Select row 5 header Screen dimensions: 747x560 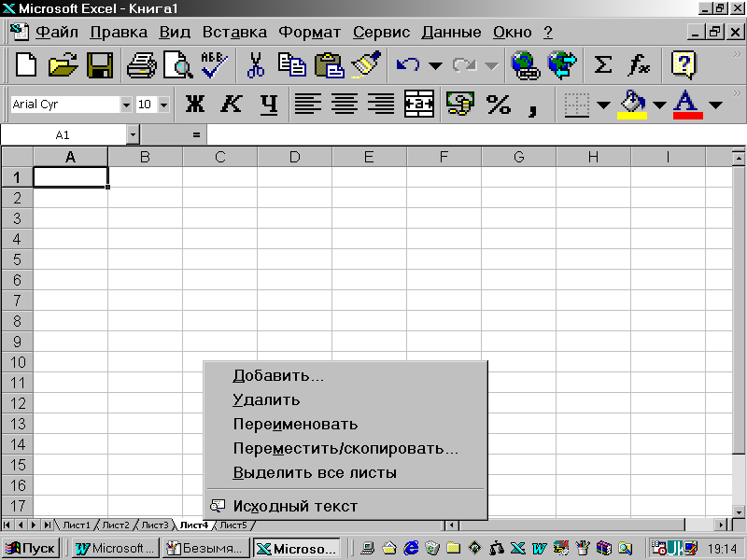[17, 259]
